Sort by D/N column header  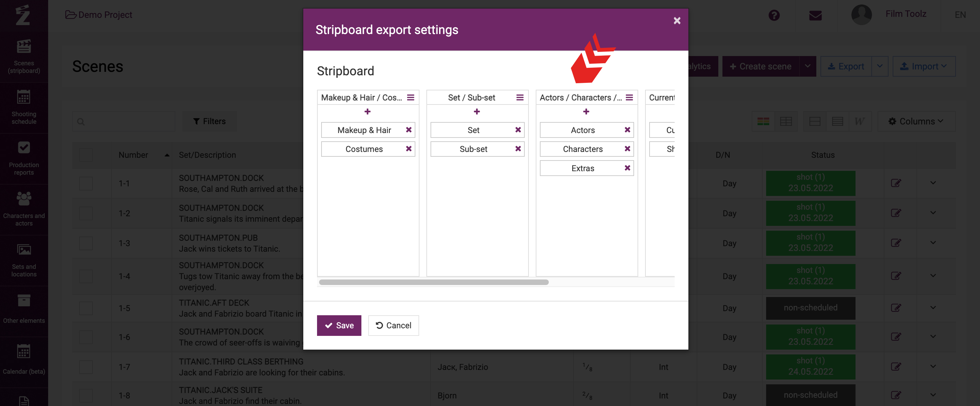coord(722,155)
